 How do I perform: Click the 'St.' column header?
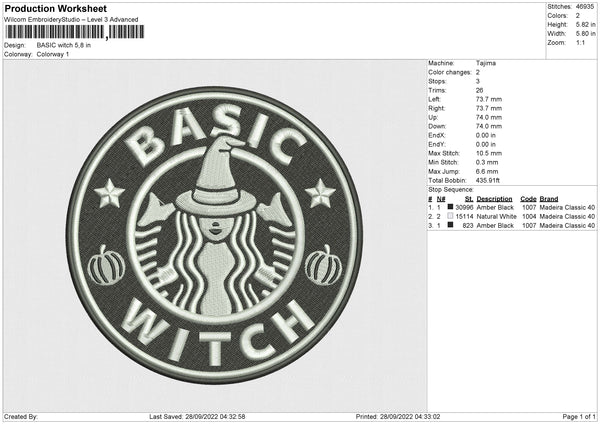469,199
